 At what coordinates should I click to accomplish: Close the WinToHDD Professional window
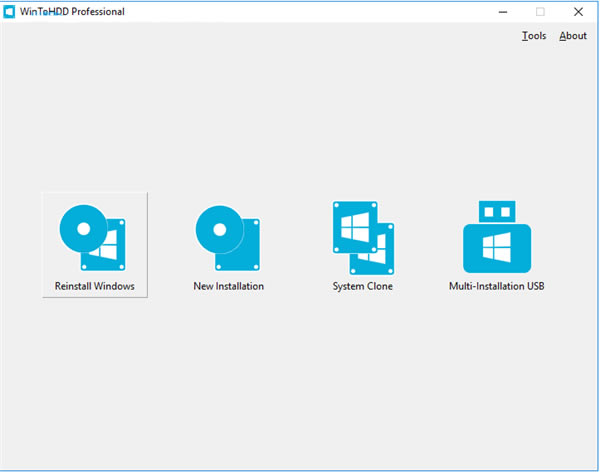(578, 12)
